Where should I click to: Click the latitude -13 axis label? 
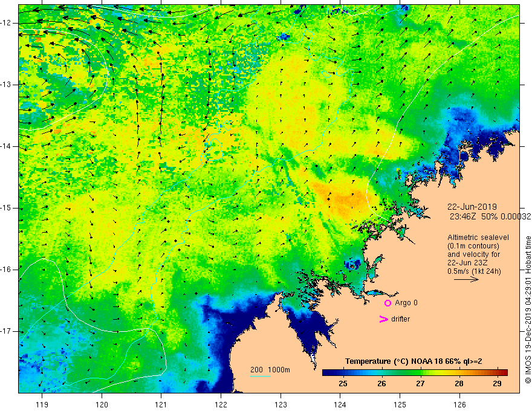[6, 85]
